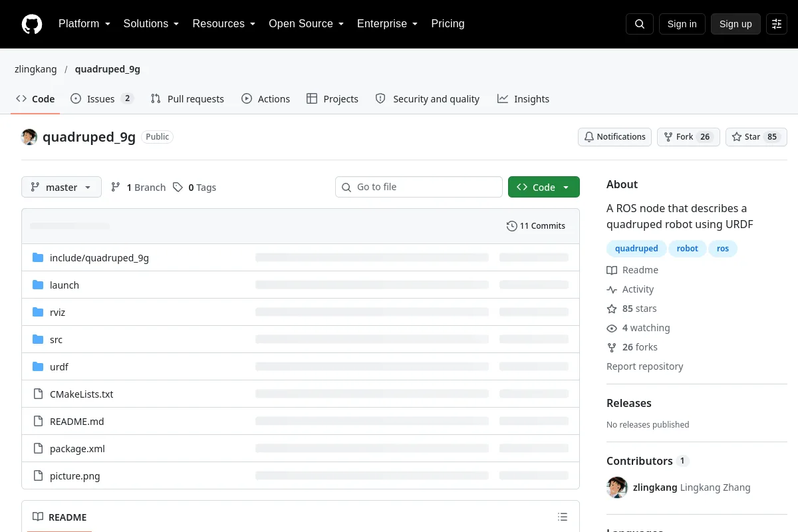This screenshot has height=532, width=798.
Task: Click the Sign in button
Action: (682, 24)
